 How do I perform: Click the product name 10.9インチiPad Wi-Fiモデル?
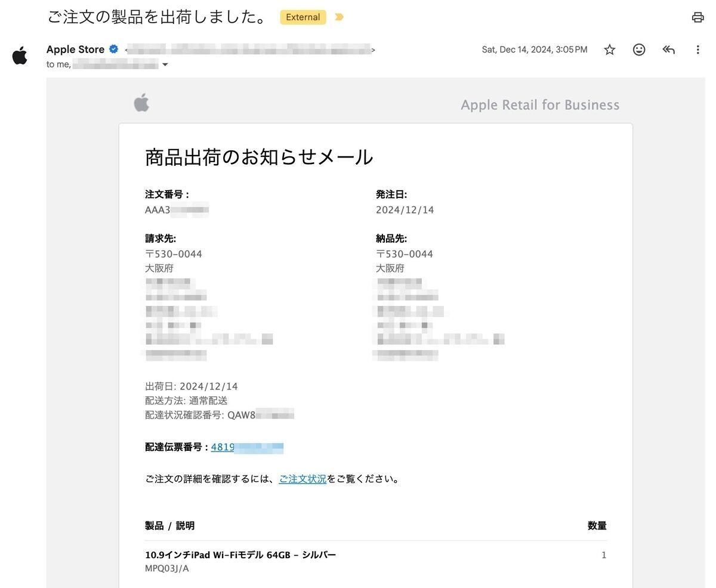[x=240, y=555]
